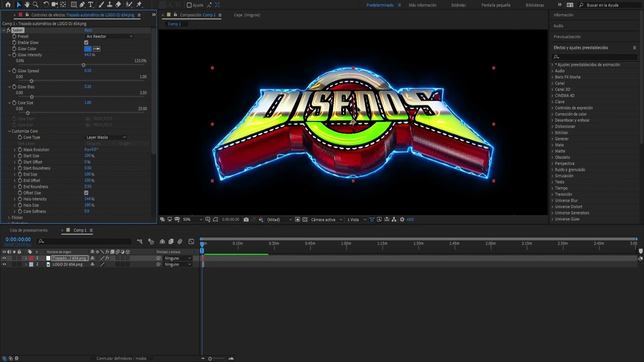
Task: Select the Rotation tool
Action: click(x=46, y=5)
